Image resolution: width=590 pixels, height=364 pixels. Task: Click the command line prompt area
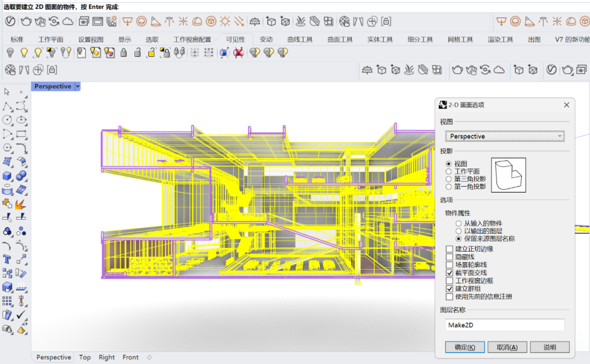click(295, 7)
